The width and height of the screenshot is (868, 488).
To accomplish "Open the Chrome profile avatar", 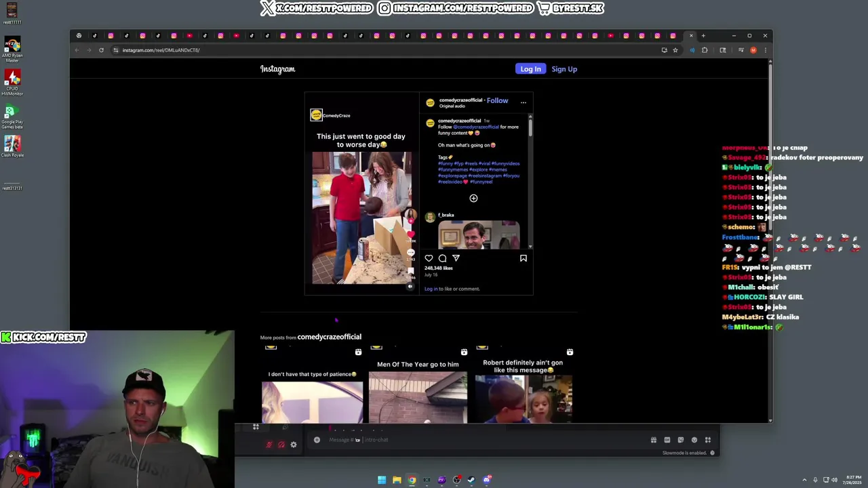I will click(753, 50).
